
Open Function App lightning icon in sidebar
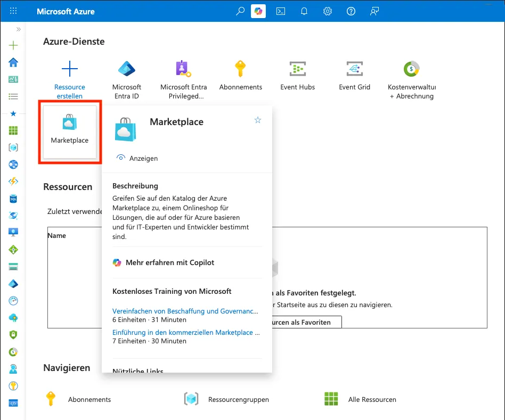[13, 182]
